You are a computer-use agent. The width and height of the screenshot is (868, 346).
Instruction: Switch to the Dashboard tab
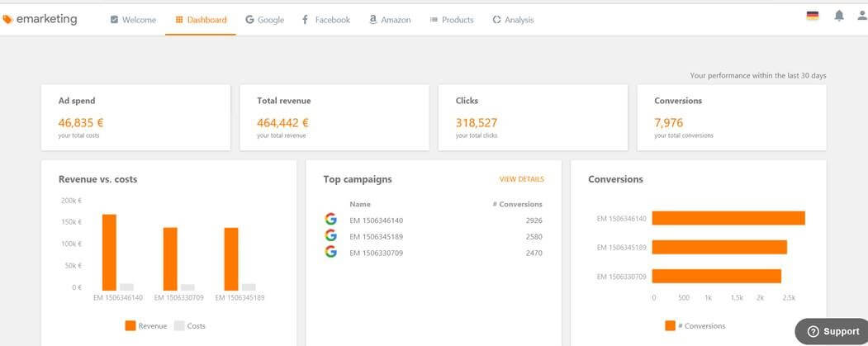point(201,20)
